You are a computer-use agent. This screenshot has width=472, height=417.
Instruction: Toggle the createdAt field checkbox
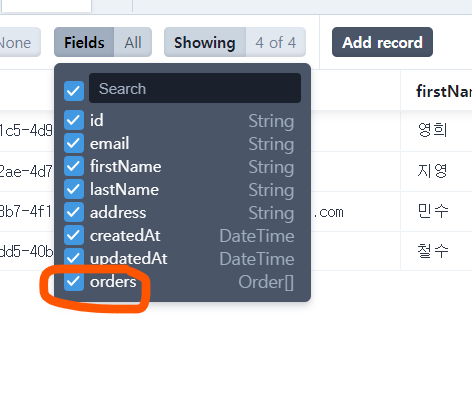coord(74,235)
